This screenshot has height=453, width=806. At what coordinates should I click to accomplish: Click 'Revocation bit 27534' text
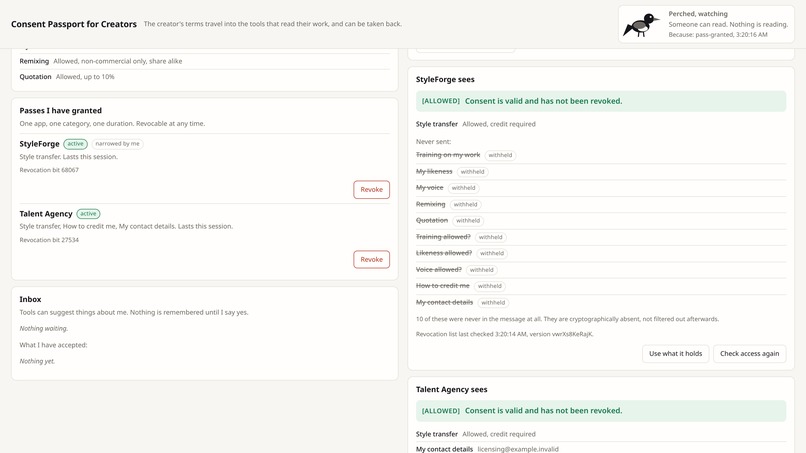pyautogui.click(x=49, y=240)
